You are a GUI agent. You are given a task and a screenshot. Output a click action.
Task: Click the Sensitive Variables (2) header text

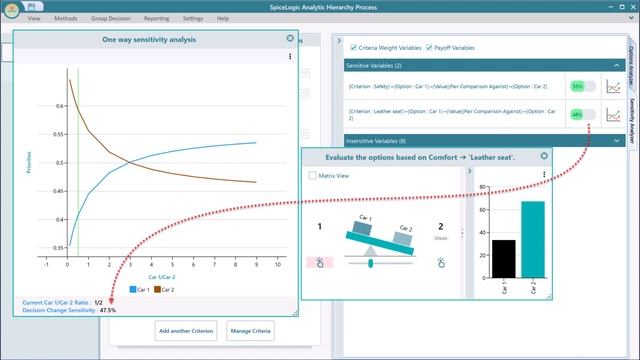(373, 65)
